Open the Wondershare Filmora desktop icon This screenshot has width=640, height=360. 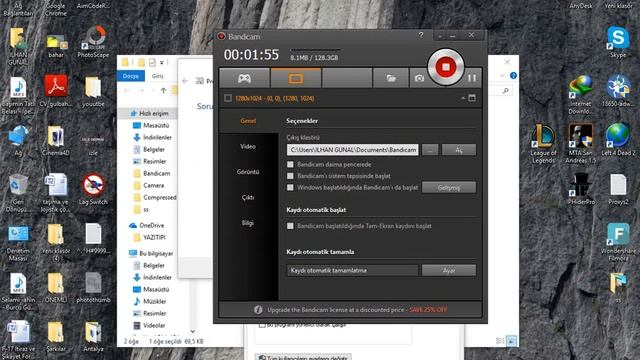(x=618, y=242)
